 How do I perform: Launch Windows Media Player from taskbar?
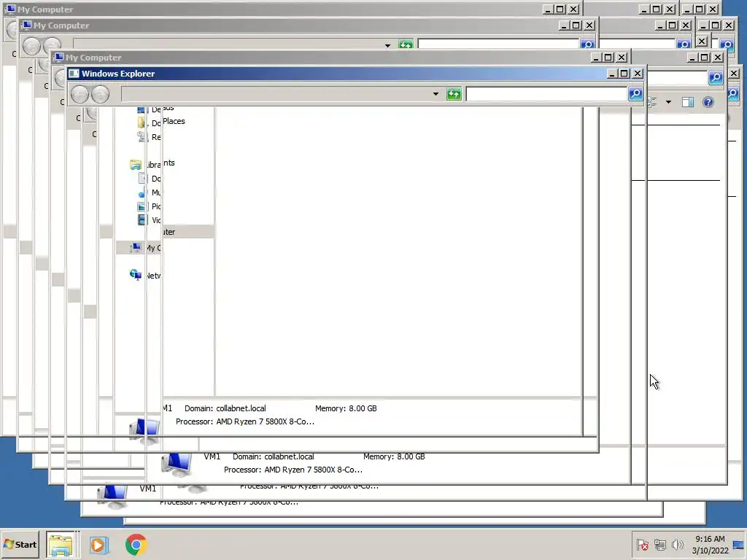(x=98, y=545)
